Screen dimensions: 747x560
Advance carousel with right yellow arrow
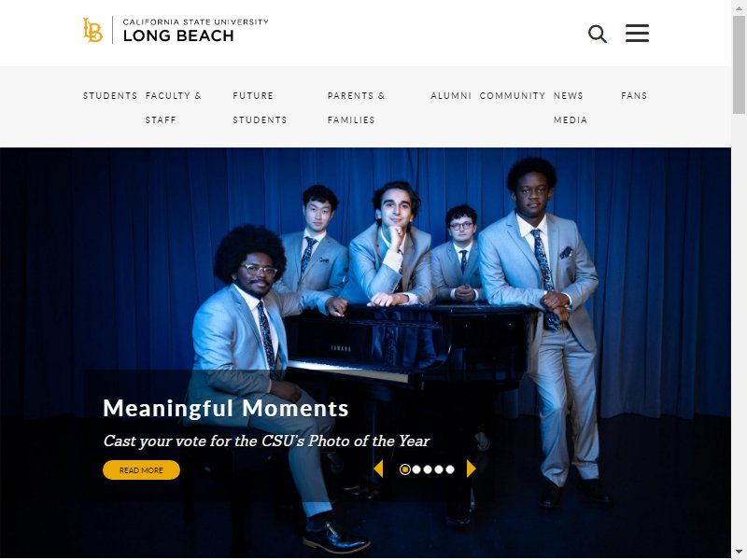pos(472,469)
